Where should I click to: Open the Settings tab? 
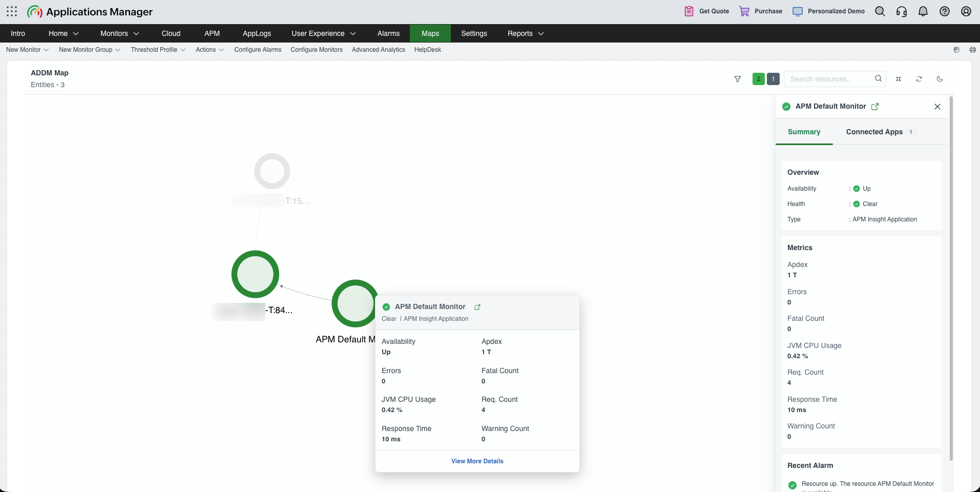[x=474, y=33]
